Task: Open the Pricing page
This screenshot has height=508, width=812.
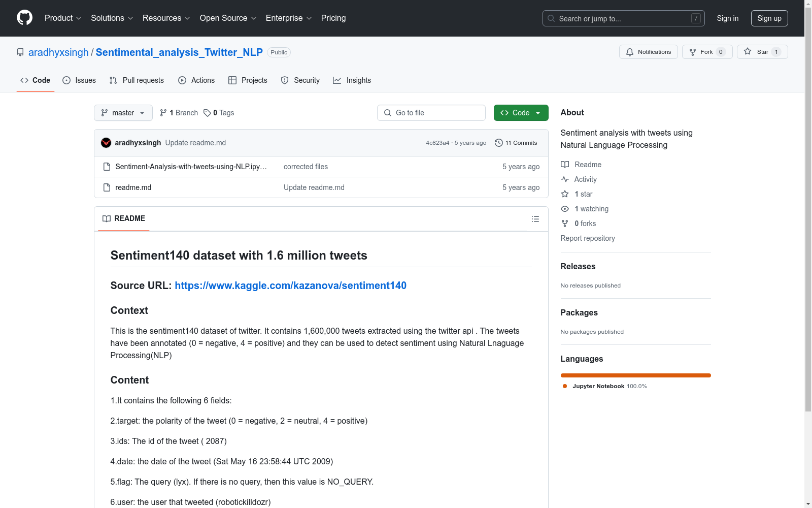Action: [333, 18]
